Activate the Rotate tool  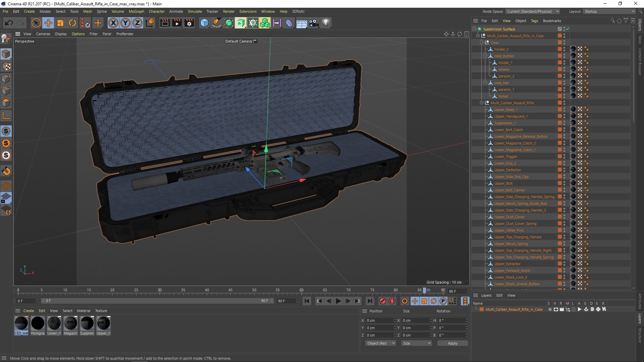tap(72, 23)
